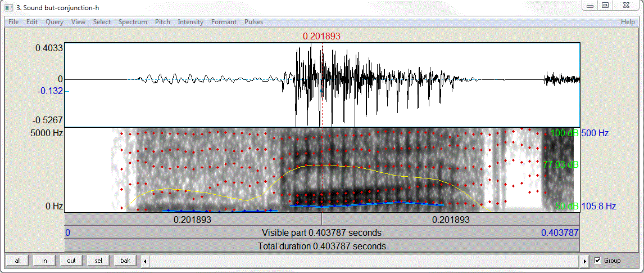Play the Total duration 0.403787 seconds bar
The image size is (644, 273).
pos(322,247)
